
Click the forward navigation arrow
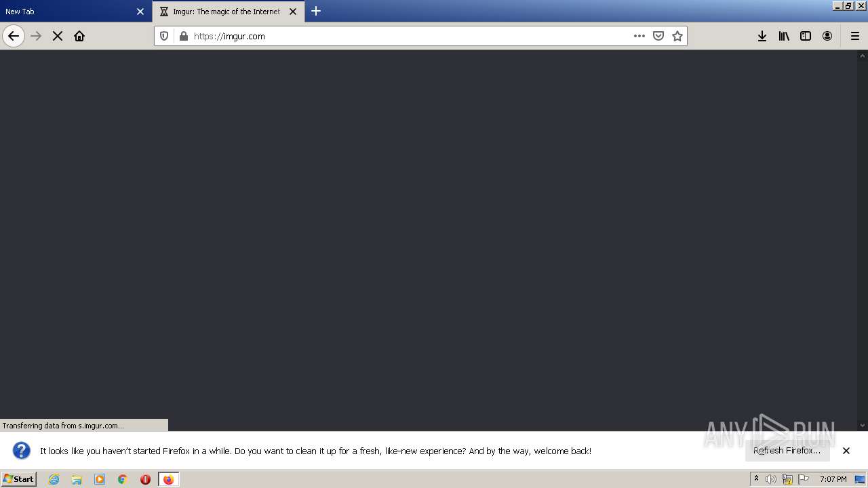pos(36,36)
